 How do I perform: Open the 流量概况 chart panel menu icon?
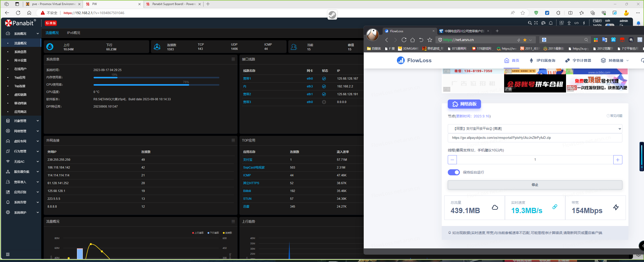click(233, 222)
